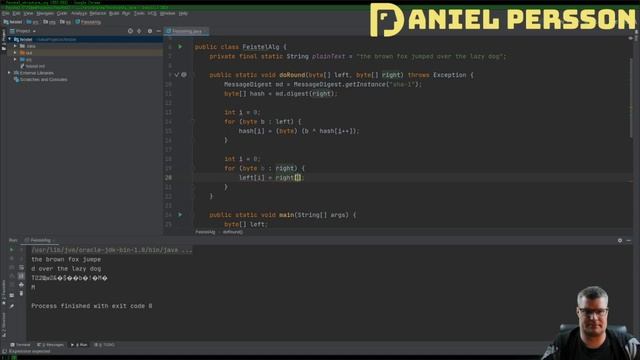Open the Build menu
Image resolution: width=640 pixels, height=360 pixels.
tap(114, 13)
